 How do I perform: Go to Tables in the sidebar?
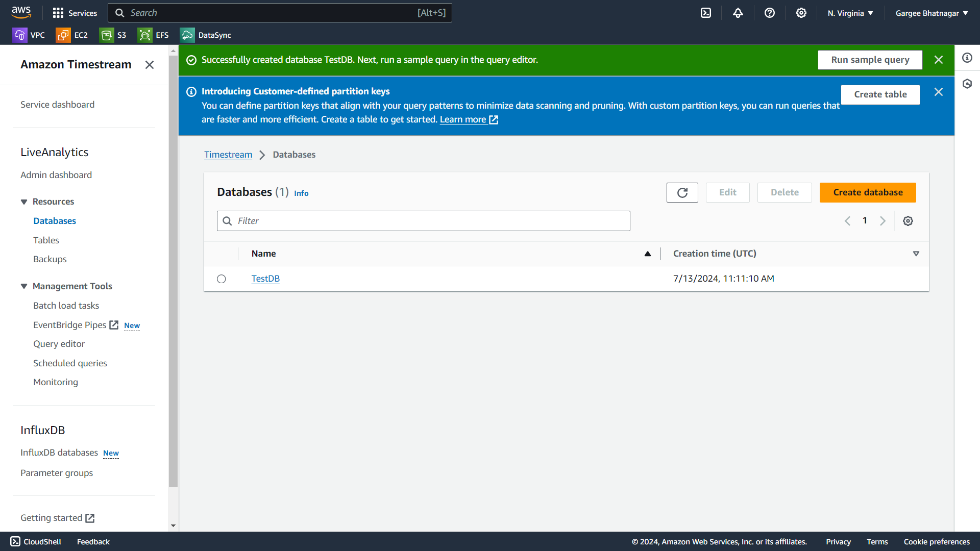pos(46,240)
